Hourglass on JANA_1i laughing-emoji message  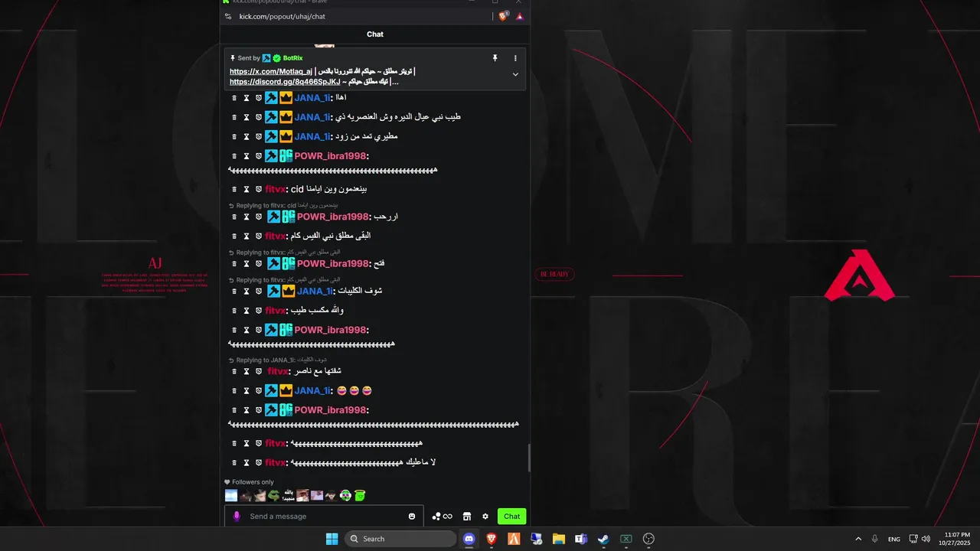247,391
